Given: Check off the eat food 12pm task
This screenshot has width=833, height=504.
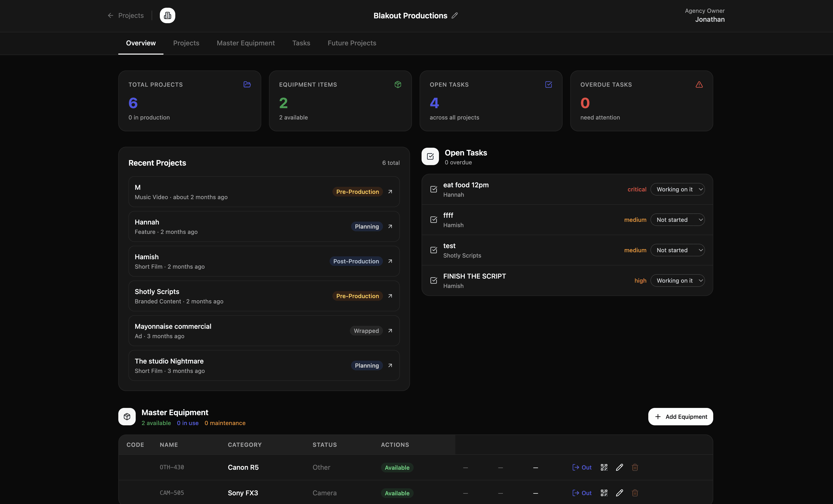Looking at the screenshot, I should [433, 189].
